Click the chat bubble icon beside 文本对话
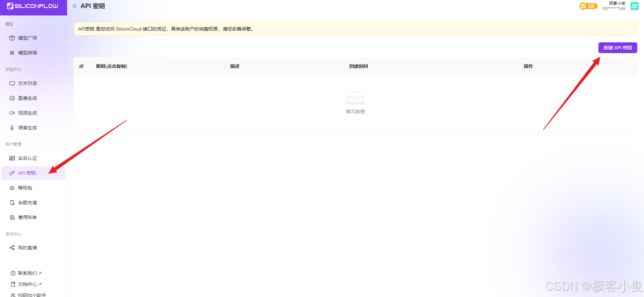This screenshot has width=644, height=297. (x=12, y=83)
